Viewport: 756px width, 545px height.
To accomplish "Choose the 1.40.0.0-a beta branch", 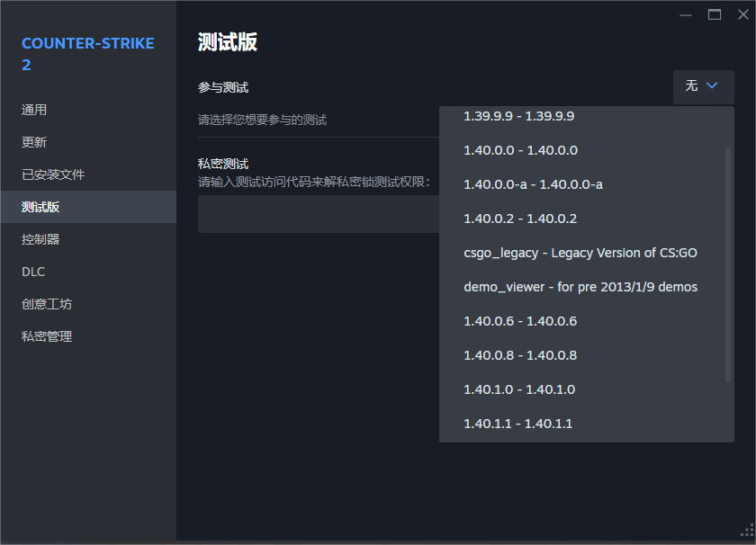I will point(533,184).
